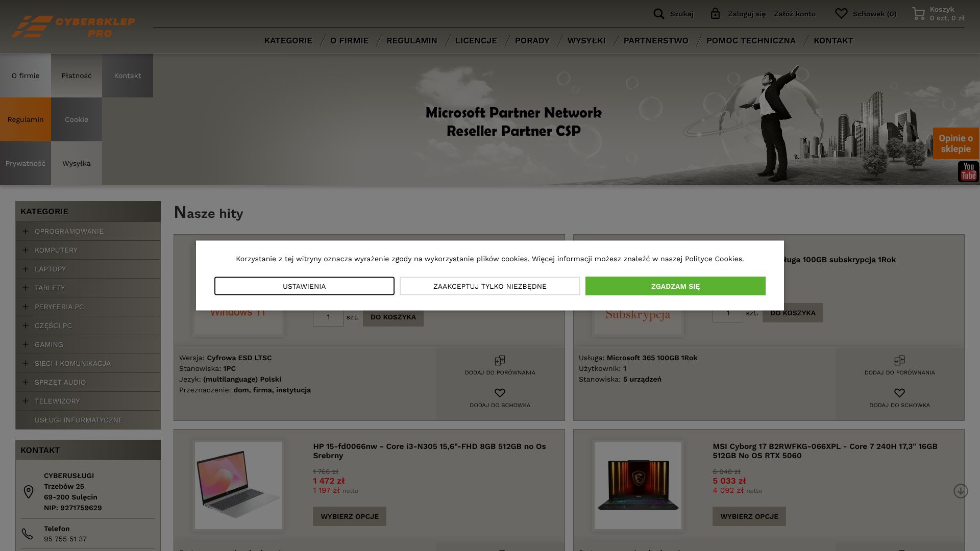Open cookie USTAWIENIA settings button
Image resolution: width=980 pixels, height=551 pixels.
click(x=304, y=286)
